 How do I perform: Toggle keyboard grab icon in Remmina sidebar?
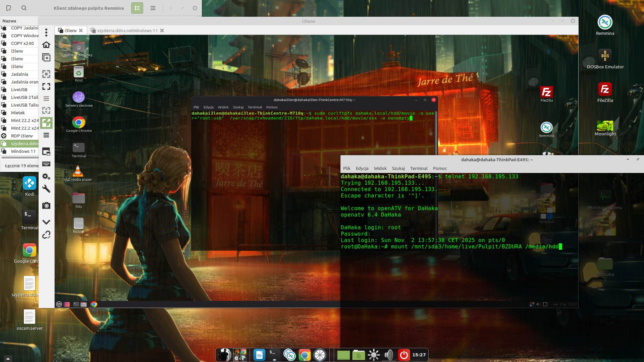46,164
